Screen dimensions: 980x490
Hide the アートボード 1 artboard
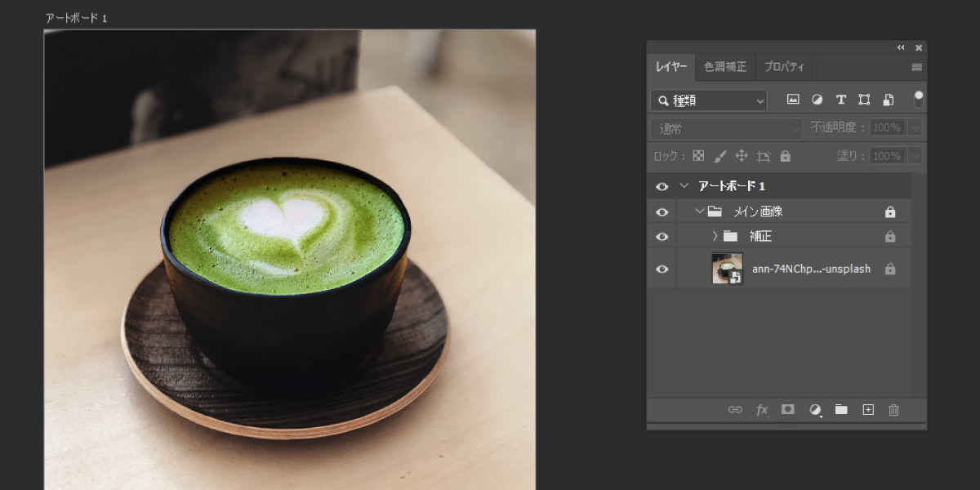point(661,186)
